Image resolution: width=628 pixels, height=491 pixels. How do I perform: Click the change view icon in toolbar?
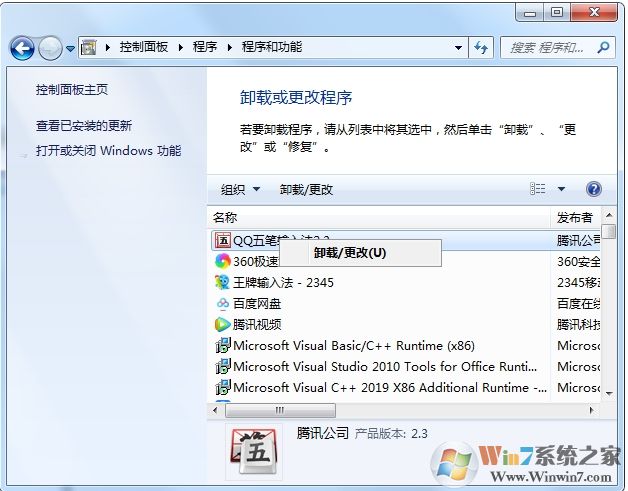537,189
